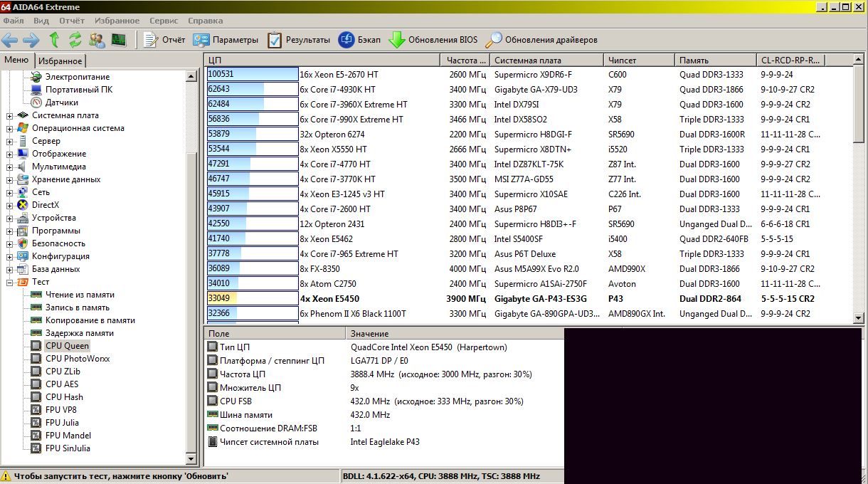Open the Отчёт menu in menu bar
The height and width of the screenshot is (484, 868).
(72, 21)
